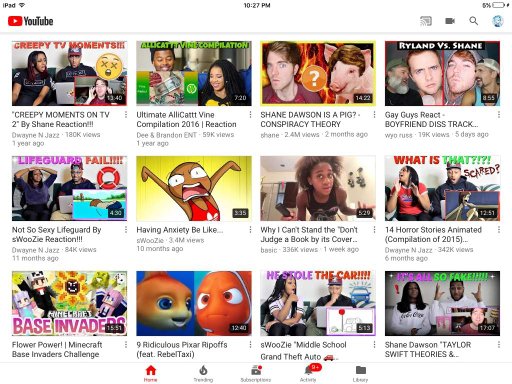This screenshot has height=384, width=512.
Task: Open options menu for Creepy Moments video
Action: (x=126, y=115)
